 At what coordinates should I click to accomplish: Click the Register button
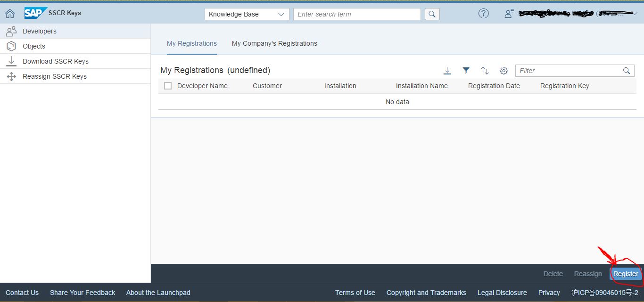coord(626,273)
